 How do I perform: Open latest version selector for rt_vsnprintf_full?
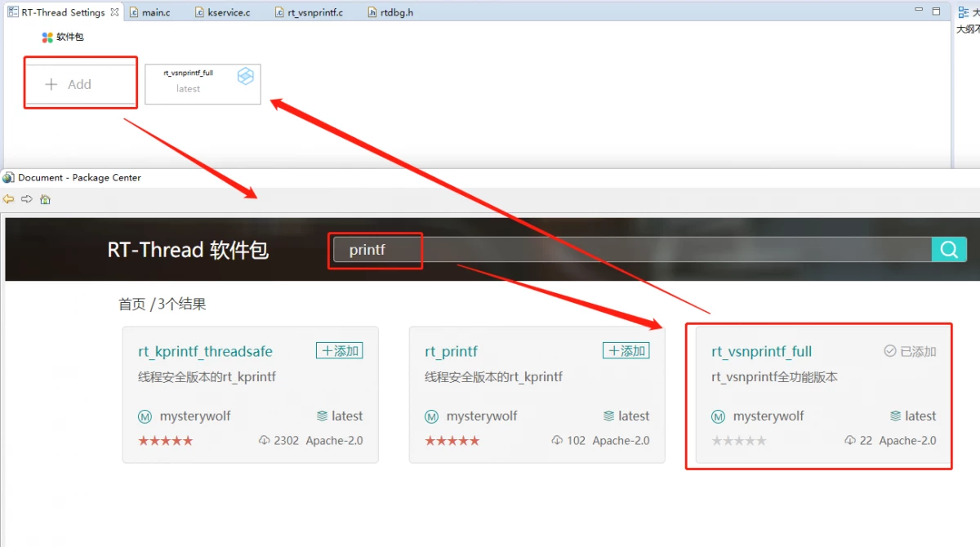pos(912,416)
